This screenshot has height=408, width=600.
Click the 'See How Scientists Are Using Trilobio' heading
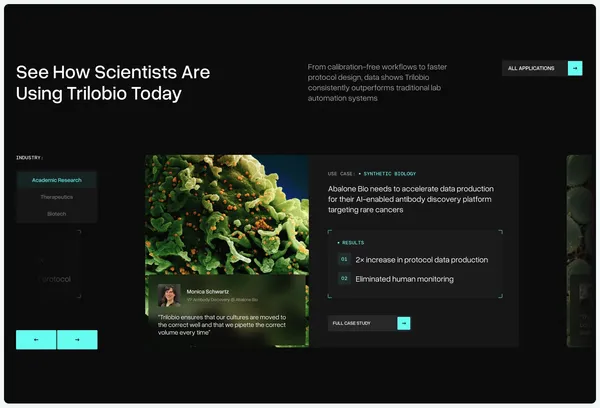113,83
